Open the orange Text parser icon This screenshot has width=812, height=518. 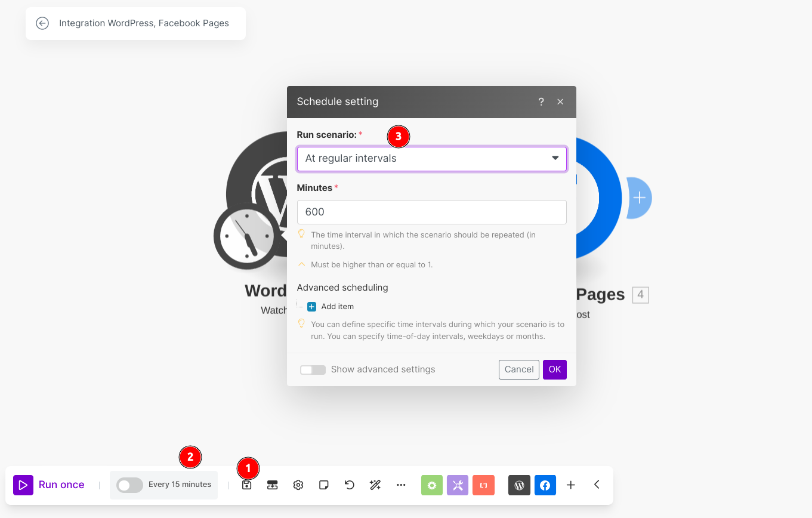pyautogui.click(x=483, y=485)
